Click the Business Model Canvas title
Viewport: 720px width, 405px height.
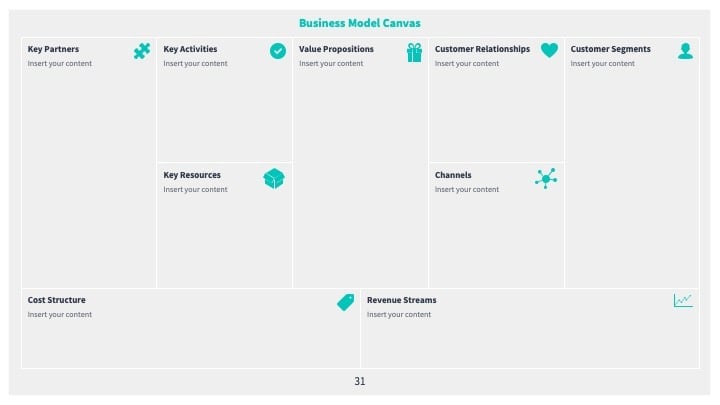360,23
